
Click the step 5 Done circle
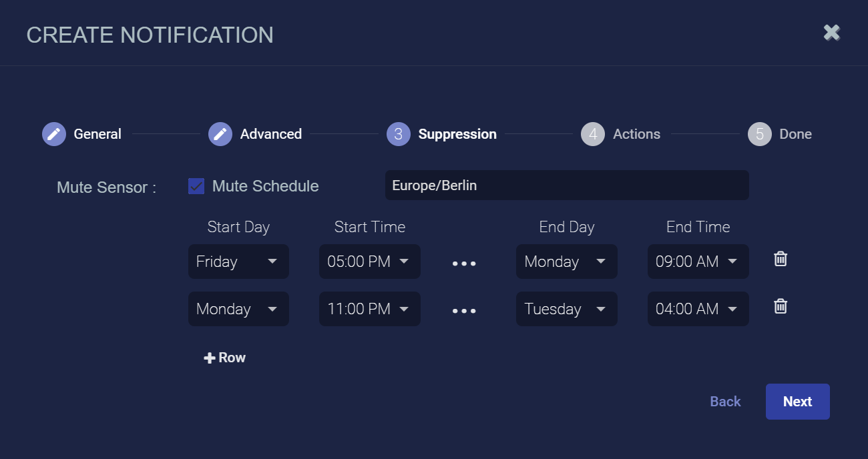click(760, 134)
